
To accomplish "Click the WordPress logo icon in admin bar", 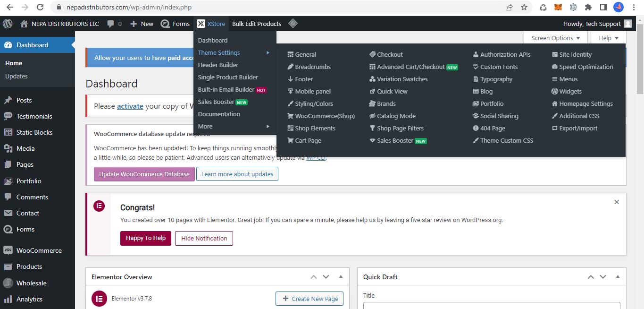I will tap(8, 24).
